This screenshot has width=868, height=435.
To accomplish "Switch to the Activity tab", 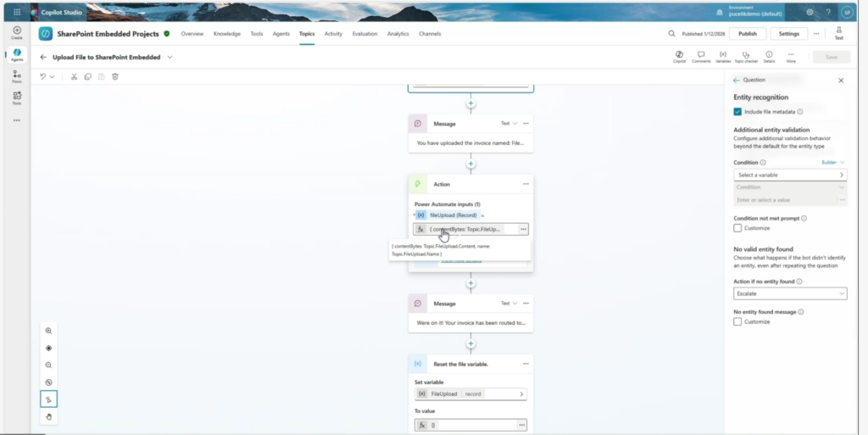I will (x=333, y=34).
